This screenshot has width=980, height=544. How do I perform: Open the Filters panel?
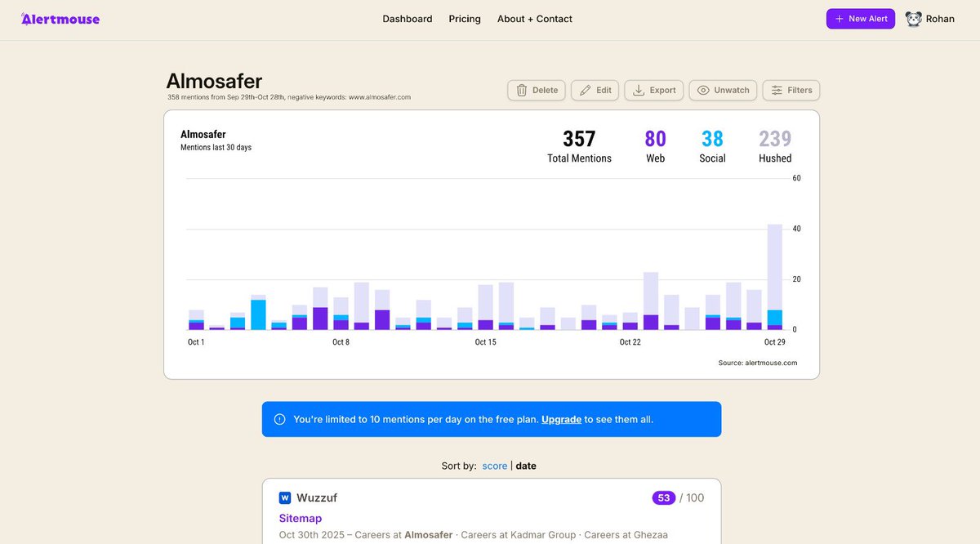[x=791, y=90]
